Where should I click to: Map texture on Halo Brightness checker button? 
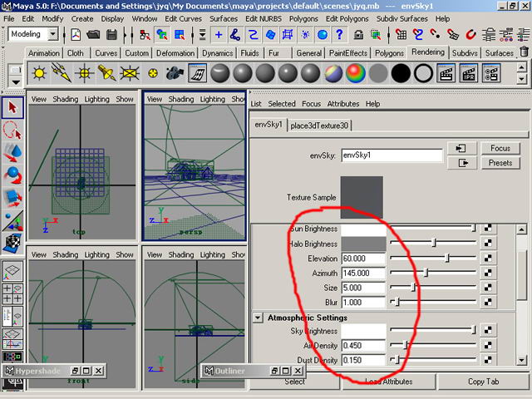tap(488, 243)
